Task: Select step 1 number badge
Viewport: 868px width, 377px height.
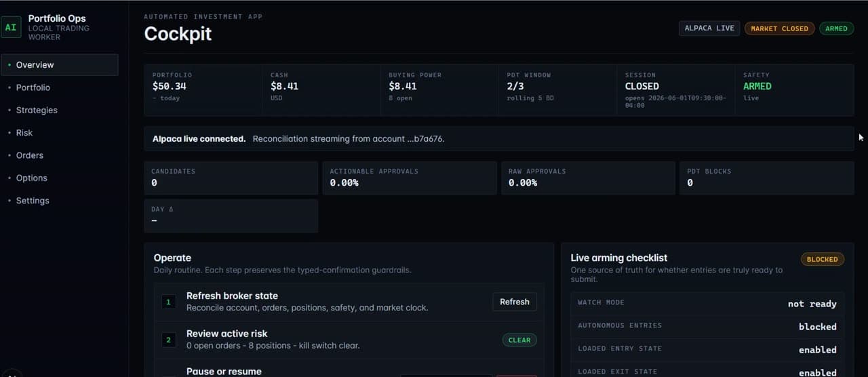Action: (x=169, y=302)
